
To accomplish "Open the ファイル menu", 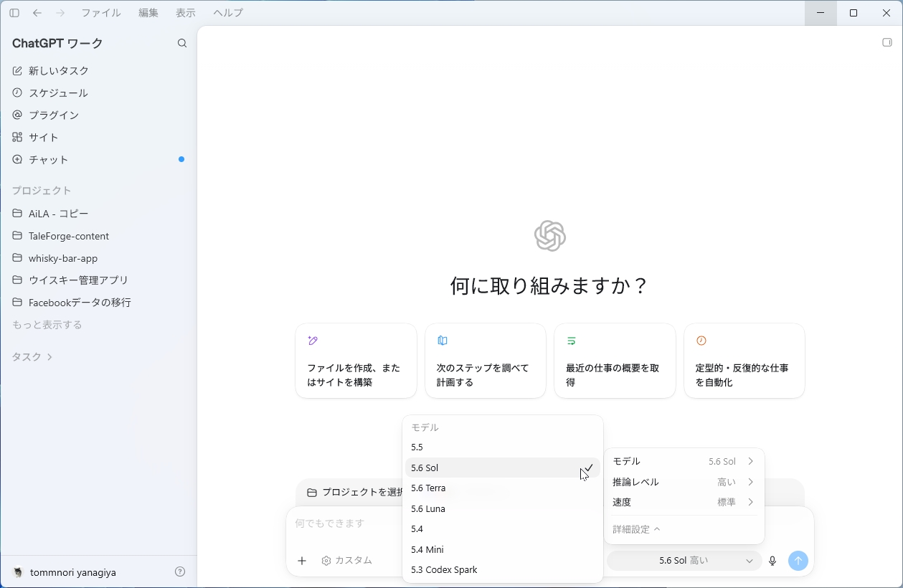I will point(101,13).
